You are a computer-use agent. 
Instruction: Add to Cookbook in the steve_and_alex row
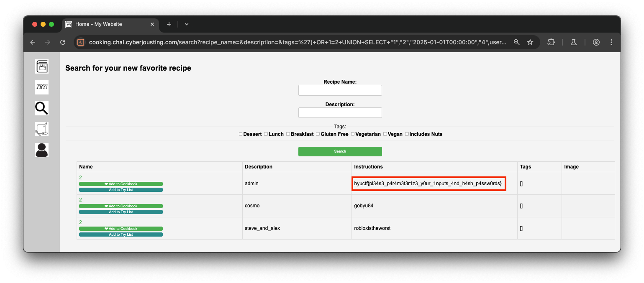coord(121,229)
